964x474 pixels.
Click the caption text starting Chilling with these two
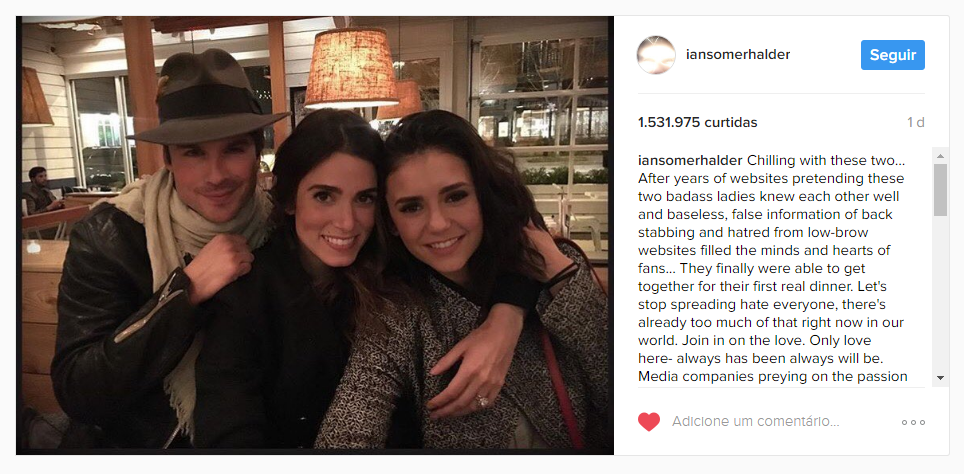771,268
